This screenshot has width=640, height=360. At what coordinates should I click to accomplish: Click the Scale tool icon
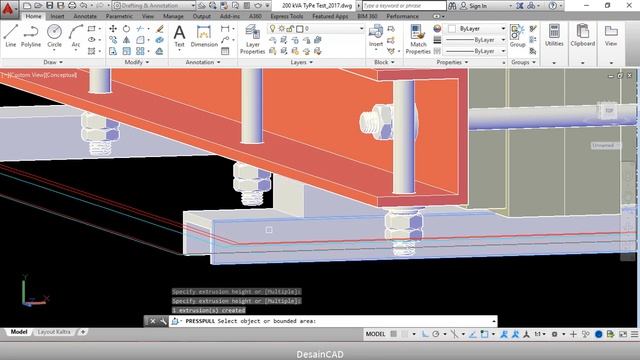pyautogui.click(x=127, y=51)
